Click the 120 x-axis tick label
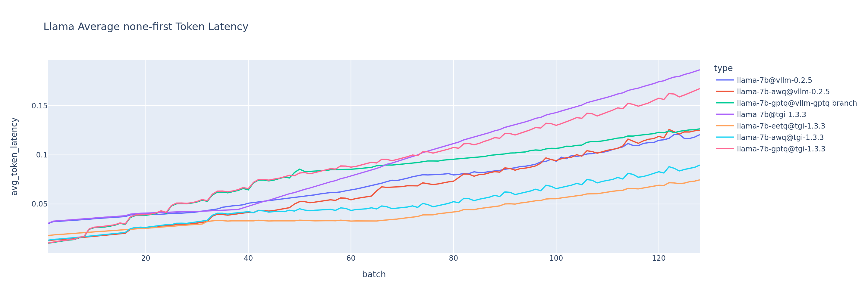Screen dimensions: 868x301 tap(659, 259)
